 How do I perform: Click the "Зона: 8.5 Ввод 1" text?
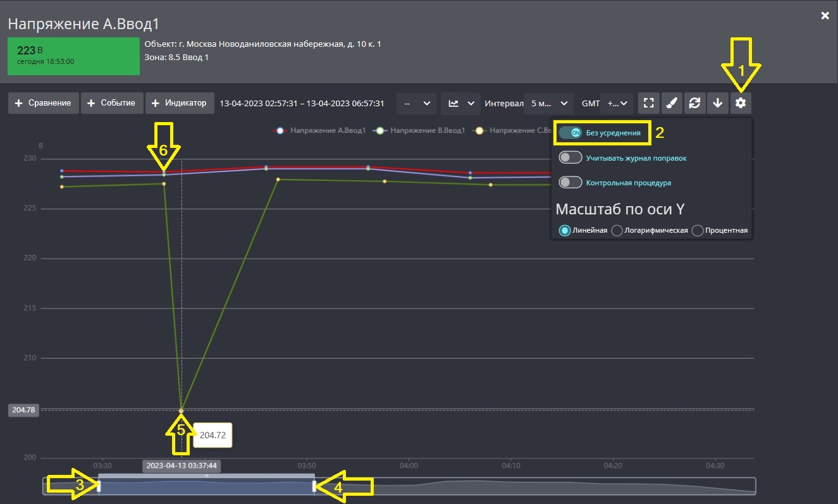(176, 58)
